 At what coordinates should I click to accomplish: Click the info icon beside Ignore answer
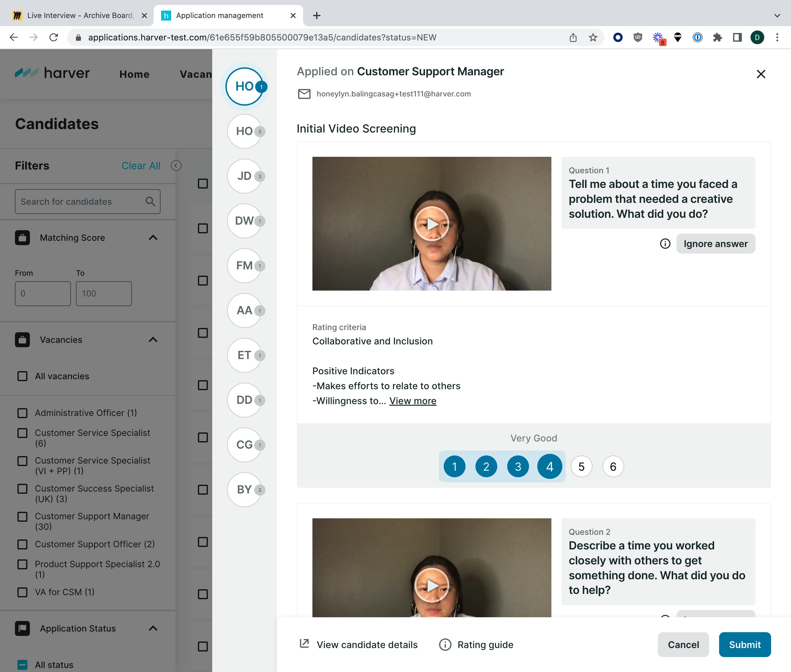pos(665,244)
